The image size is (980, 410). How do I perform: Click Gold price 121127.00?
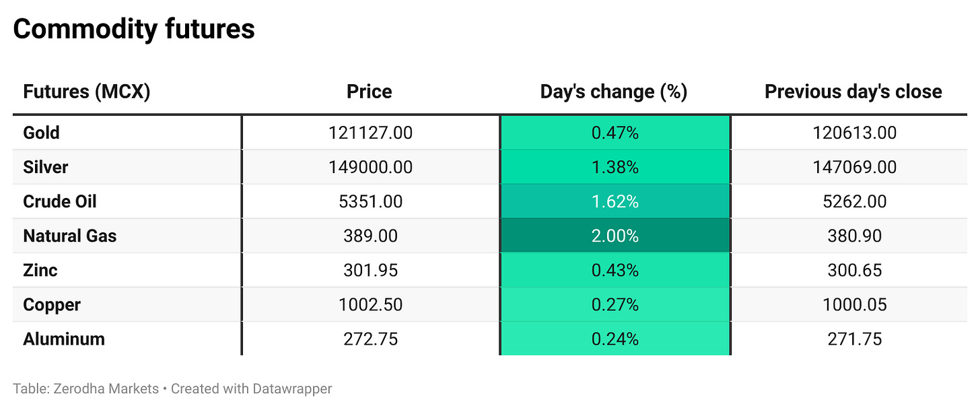370,133
